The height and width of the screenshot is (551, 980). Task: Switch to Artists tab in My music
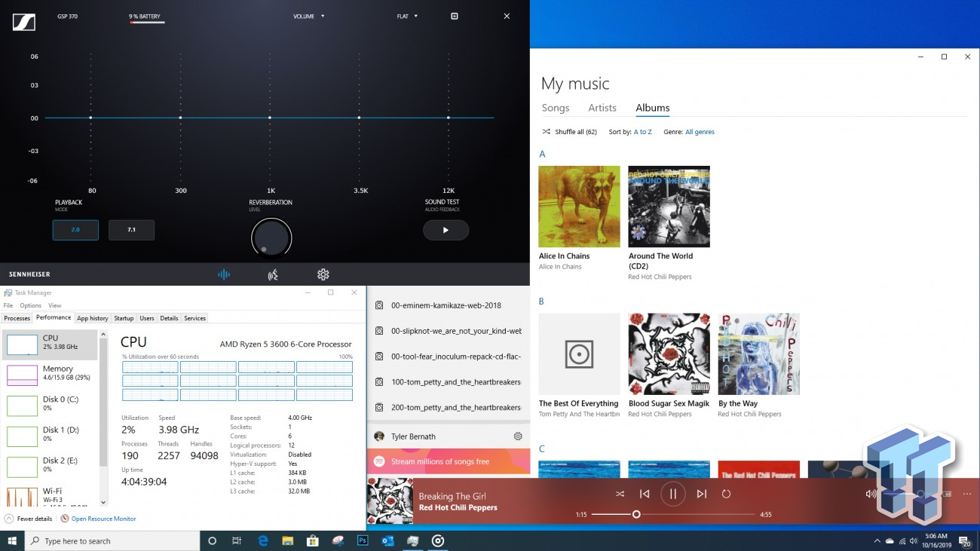(x=602, y=108)
